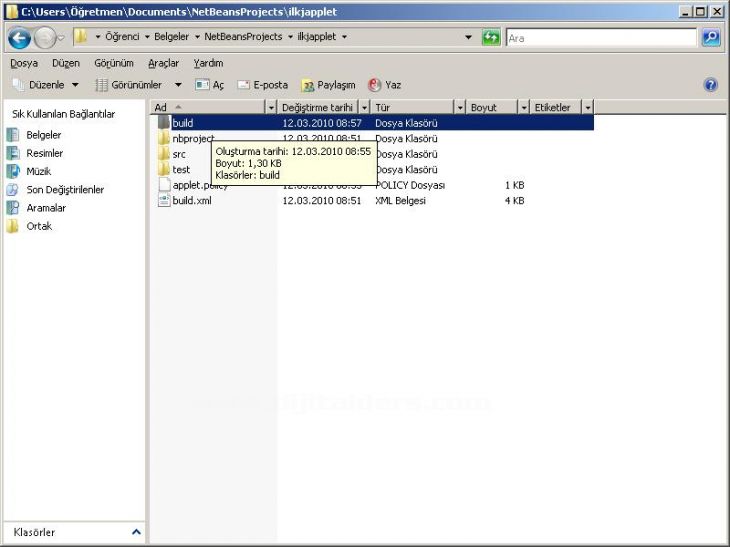This screenshot has width=730, height=547.
Task: Open the Görünümler dropdown arrow
Action: click(178, 85)
